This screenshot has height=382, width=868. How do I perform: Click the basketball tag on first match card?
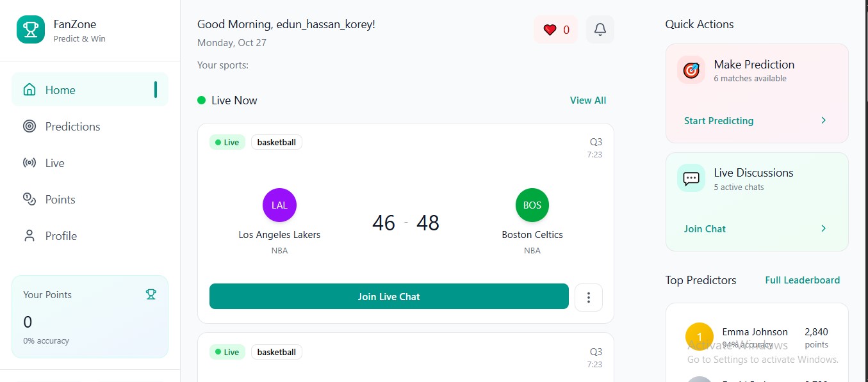coord(277,142)
